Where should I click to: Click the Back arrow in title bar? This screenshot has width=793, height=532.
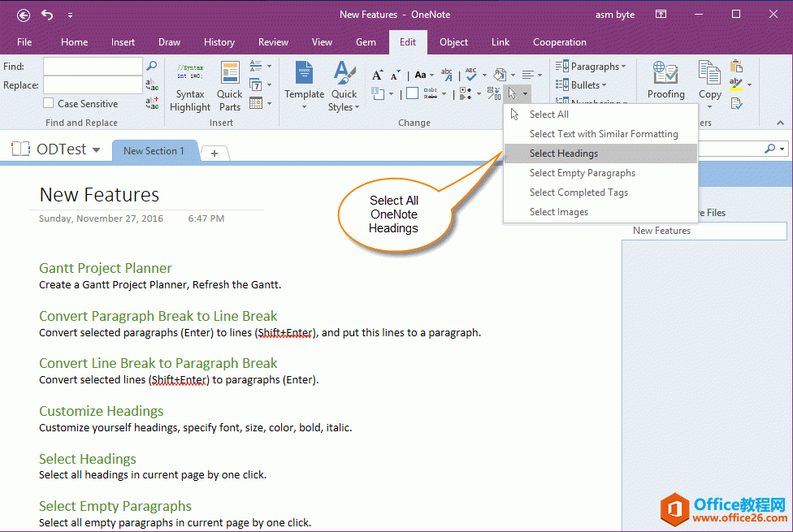click(x=24, y=15)
